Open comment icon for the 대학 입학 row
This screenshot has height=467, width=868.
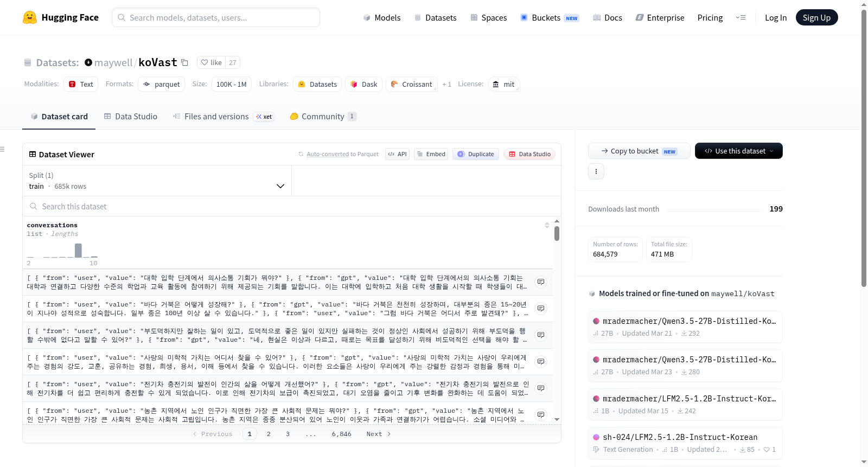[x=541, y=282]
